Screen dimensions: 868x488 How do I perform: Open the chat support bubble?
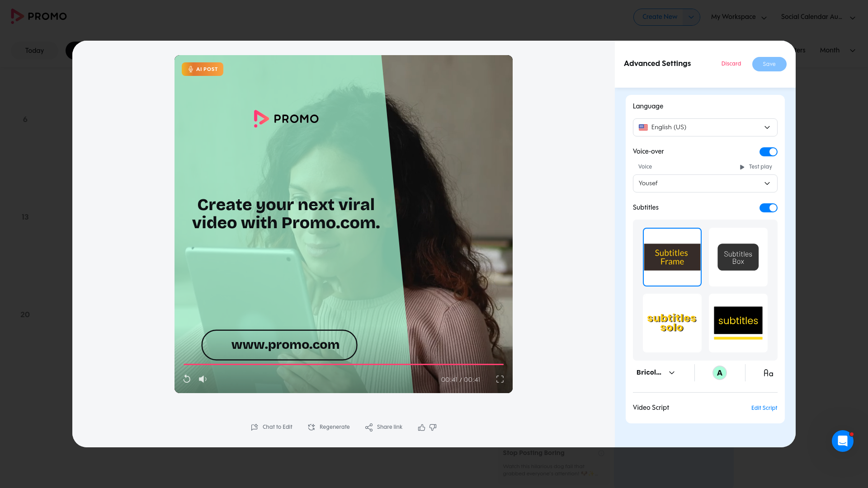842,441
